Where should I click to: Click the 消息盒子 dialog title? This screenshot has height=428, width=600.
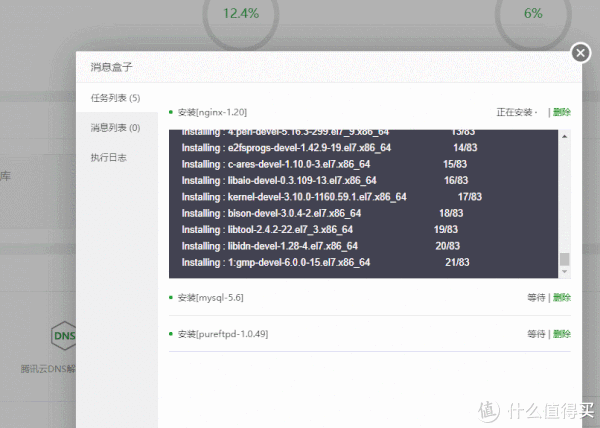tap(111, 67)
